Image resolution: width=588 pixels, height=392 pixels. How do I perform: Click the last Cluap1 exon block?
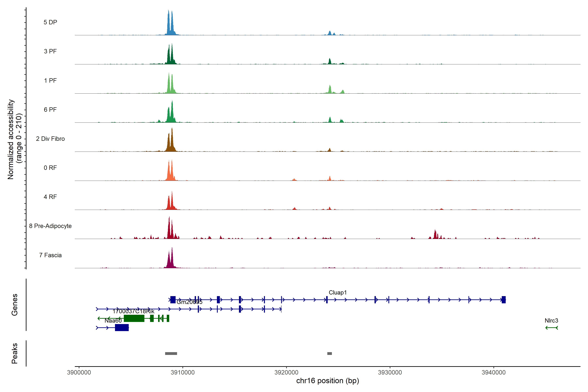tap(504, 300)
